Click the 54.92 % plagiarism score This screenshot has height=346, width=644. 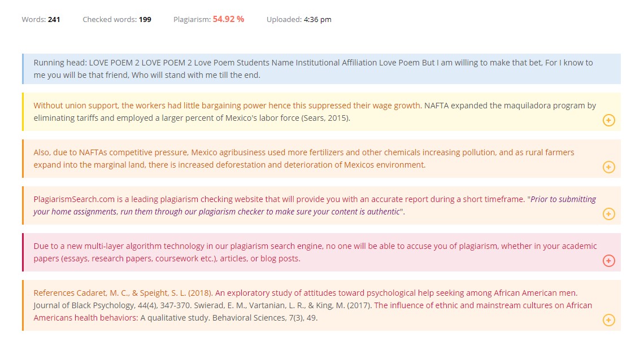pyautogui.click(x=228, y=19)
